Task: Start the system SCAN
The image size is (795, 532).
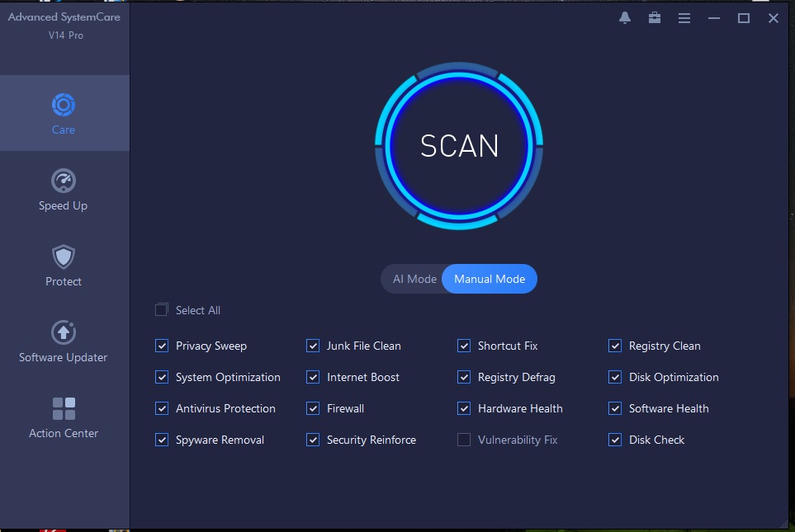Action: coord(459,146)
